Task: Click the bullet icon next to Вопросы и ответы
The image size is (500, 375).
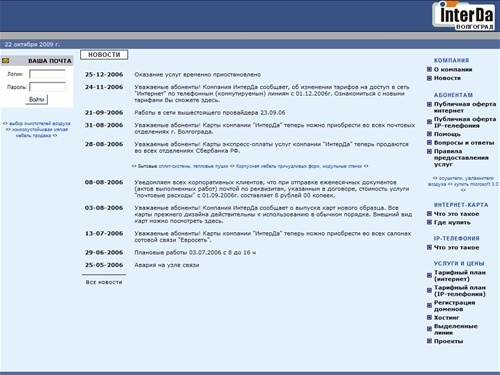Action: point(429,143)
